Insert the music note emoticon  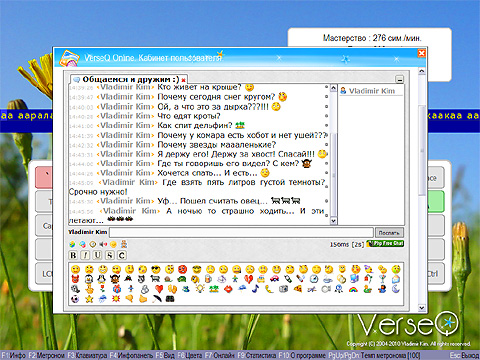255,289
